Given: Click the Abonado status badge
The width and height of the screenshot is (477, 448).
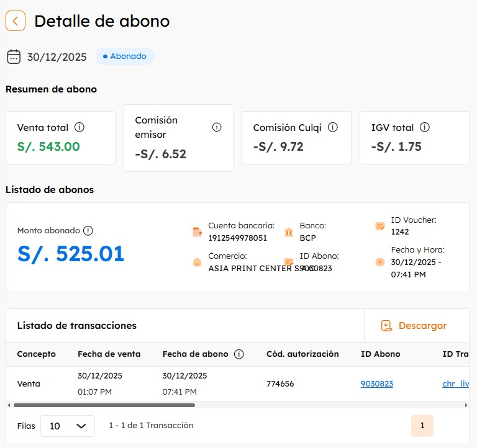Looking at the screenshot, I should coord(125,56).
